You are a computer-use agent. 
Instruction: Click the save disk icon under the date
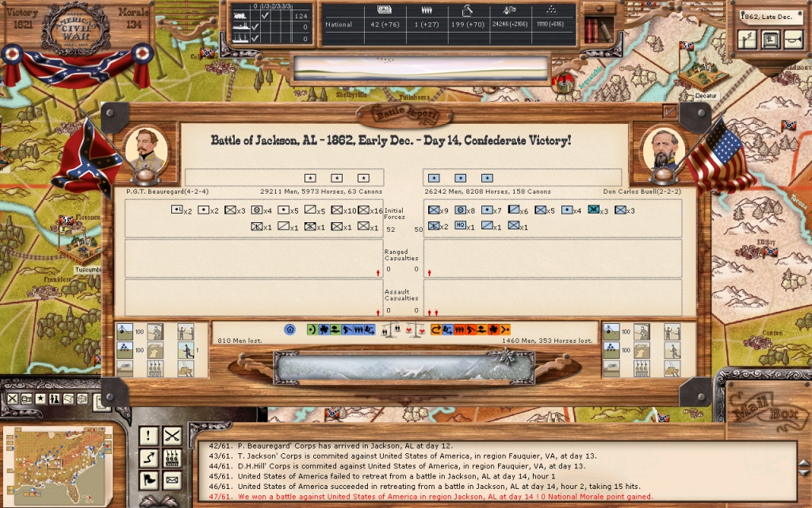tap(769, 40)
